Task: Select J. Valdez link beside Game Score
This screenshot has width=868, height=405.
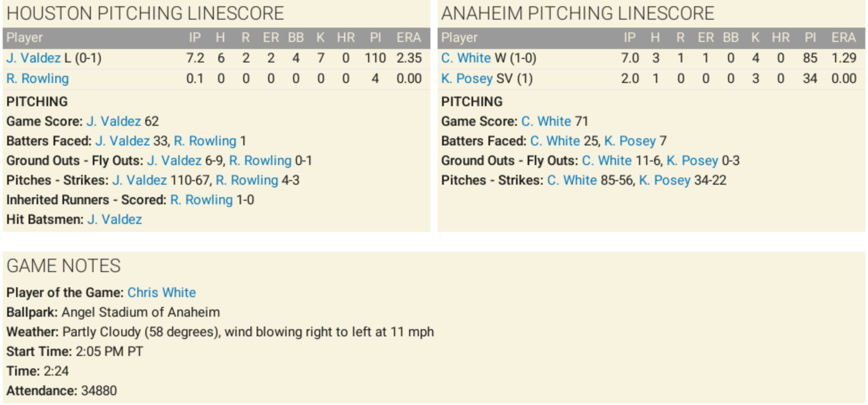Action: tap(114, 121)
